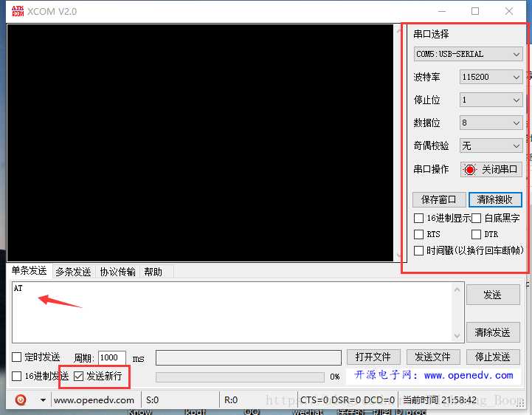Click the 保存窗口 save window button
The height and width of the screenshot is (415, 532).
click(439, 199)
